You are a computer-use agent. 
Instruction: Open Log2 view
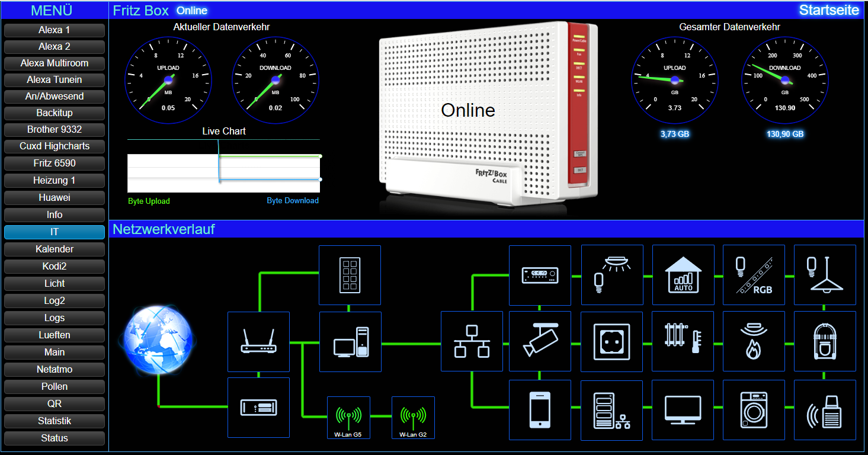click(55, 300)
